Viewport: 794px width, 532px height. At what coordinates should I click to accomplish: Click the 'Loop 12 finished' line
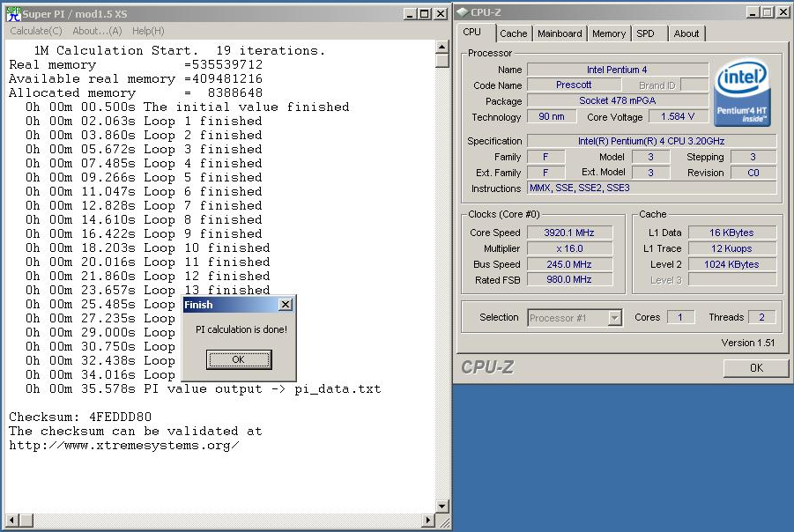click(148, 276)
